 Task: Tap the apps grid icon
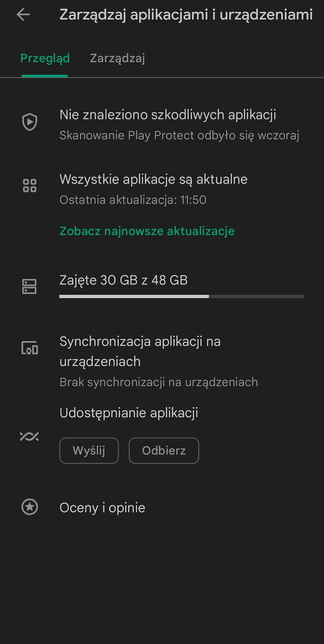[x=29, y=186]
